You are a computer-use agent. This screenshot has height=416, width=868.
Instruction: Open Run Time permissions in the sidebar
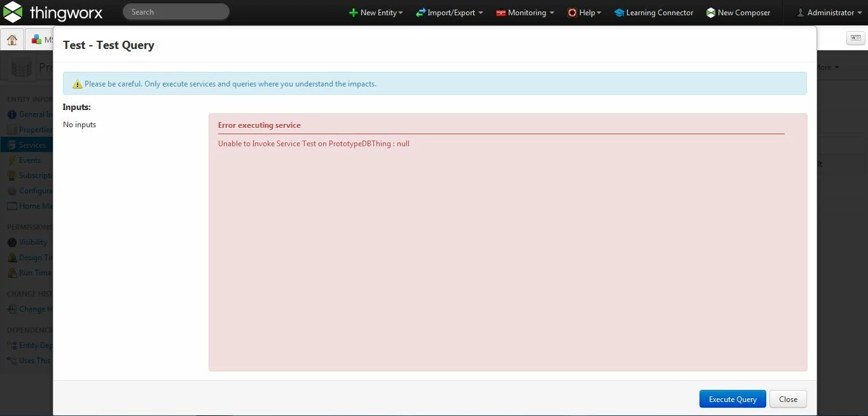pos(30,273)
